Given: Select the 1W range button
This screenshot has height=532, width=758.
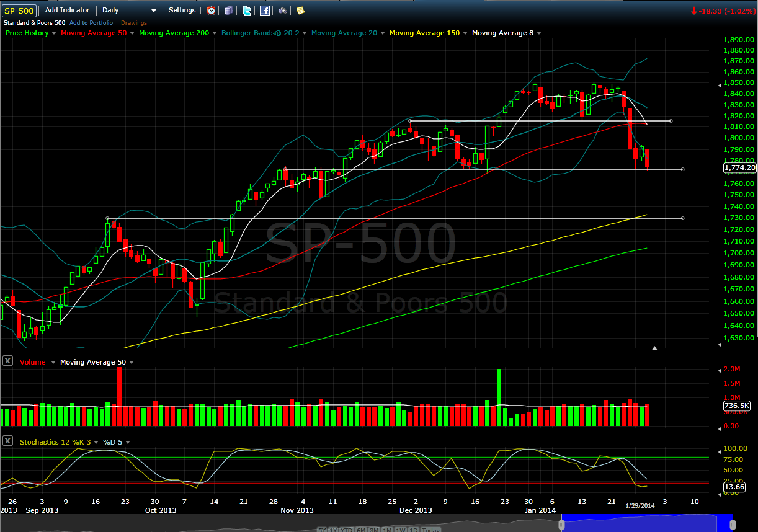Looking at the screenshot, I should coord(401,530).
